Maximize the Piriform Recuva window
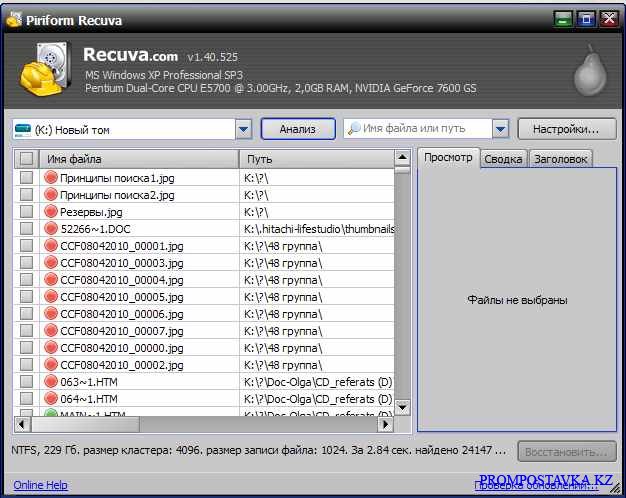The width and height of the screenshot is (626, 498). (x=586, y=19)
